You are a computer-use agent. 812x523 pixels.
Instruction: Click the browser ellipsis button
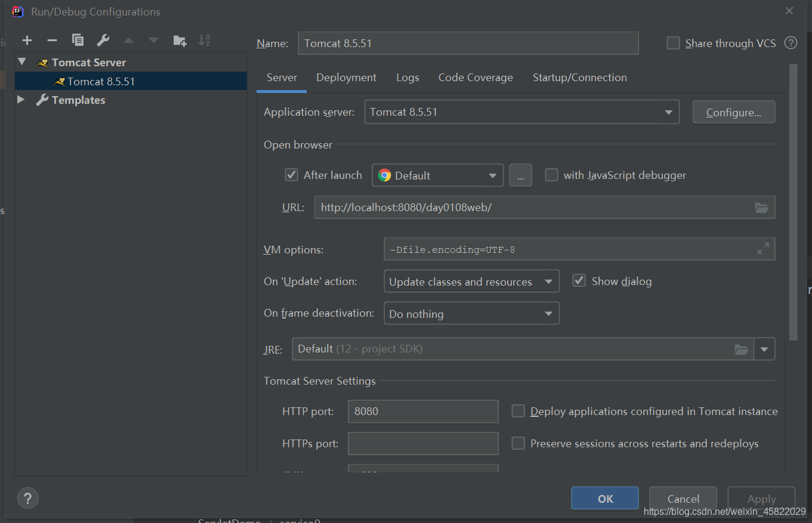point(521,175)
